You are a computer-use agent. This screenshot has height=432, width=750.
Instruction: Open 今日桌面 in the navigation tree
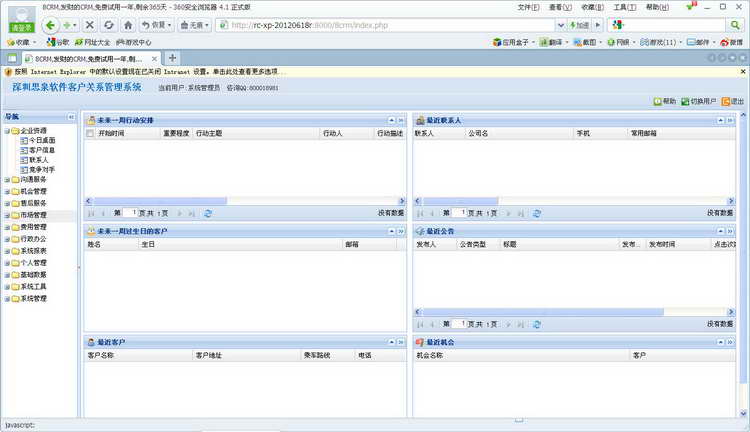point(42,140)
